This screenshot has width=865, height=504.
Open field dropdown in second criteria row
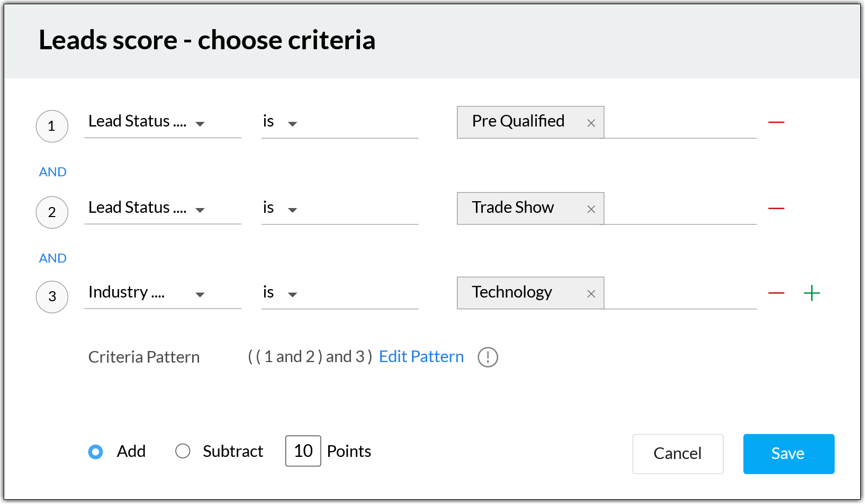coord(200,210)
